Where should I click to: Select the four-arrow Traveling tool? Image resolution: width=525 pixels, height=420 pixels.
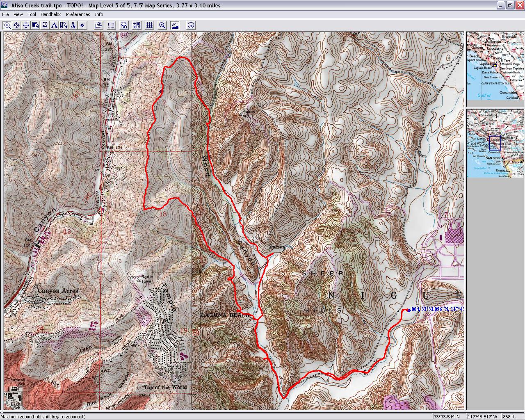coord(26,25)
